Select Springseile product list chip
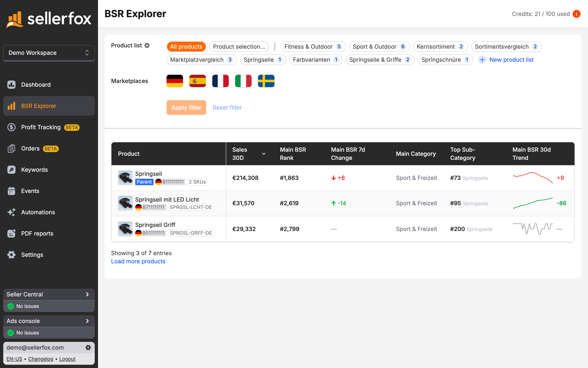 point(263,60)
